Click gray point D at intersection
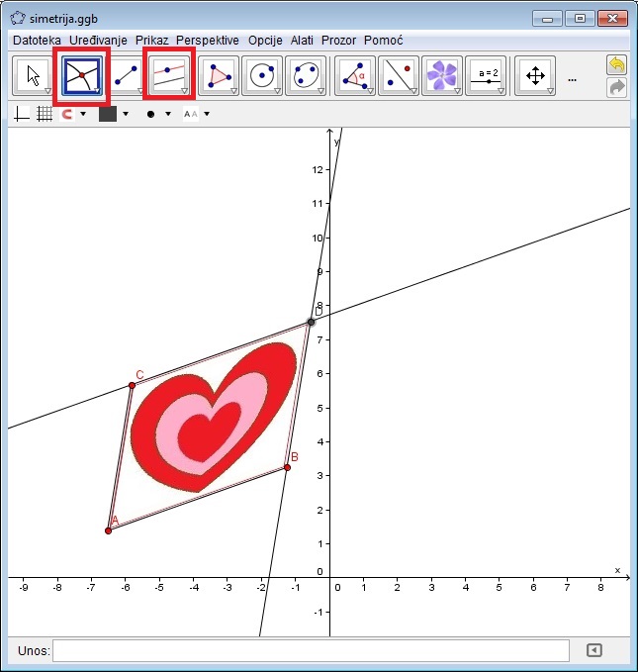 coord(311,322)
